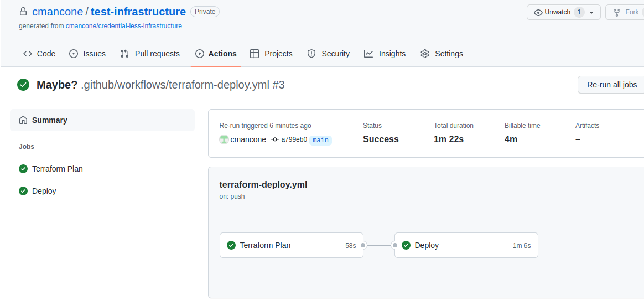Click the Projects table icon
Viewport: 644px width, 300px height.
click(255, 54)
